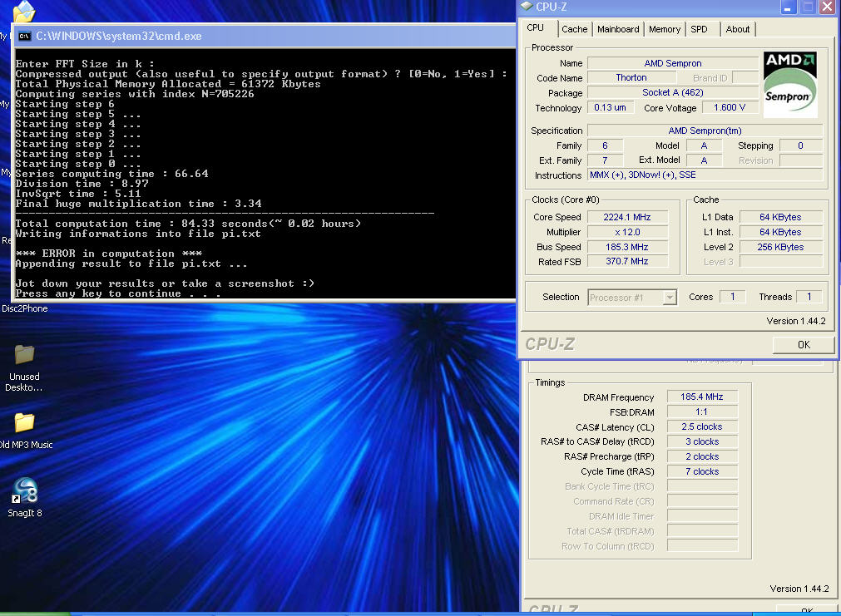Click the CAS# Latency value 2.5 clocks
The height and width of the screenshot is (616, 841).
click(x=702, y=426)
